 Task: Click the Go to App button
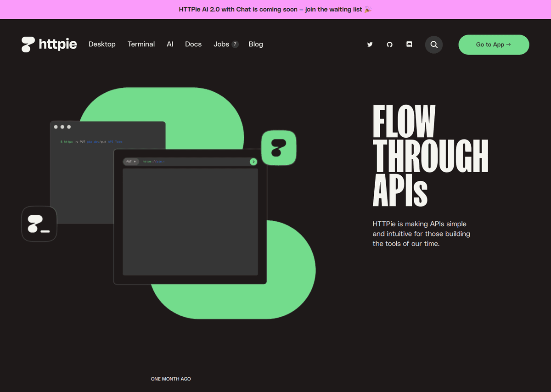pos(494,45)
